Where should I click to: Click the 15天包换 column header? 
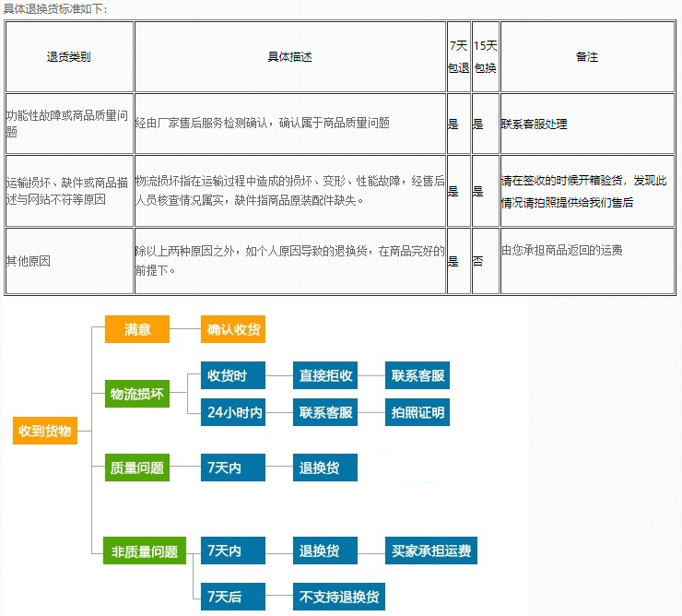485,56
